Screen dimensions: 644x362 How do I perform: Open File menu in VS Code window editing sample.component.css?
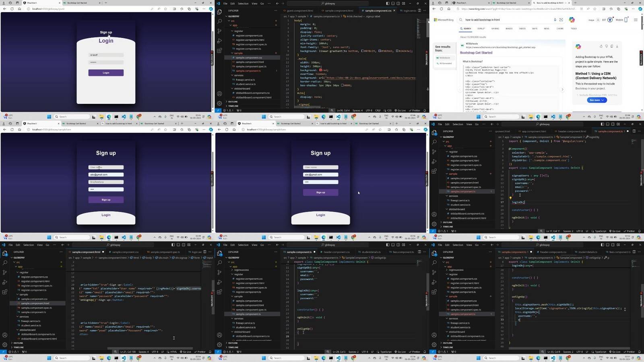tap(225, 4)
